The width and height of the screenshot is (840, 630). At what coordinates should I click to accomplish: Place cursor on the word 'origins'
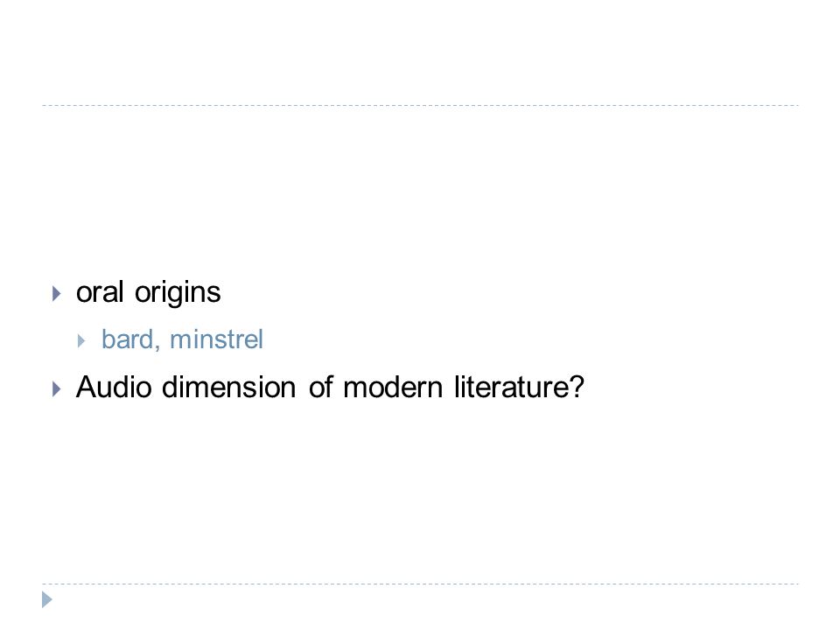coord(178,294)
